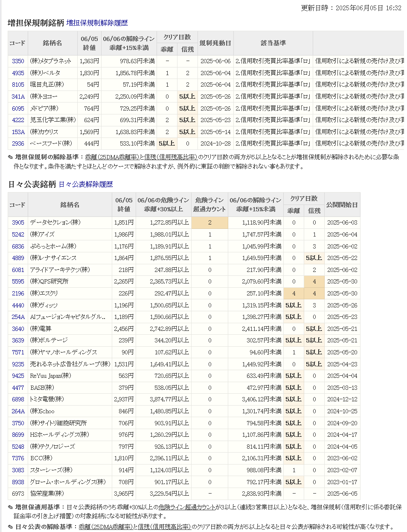Open code 6898 トミタ電機 link
This screenshot has width=407, height=532.
[x=18, y=400]
